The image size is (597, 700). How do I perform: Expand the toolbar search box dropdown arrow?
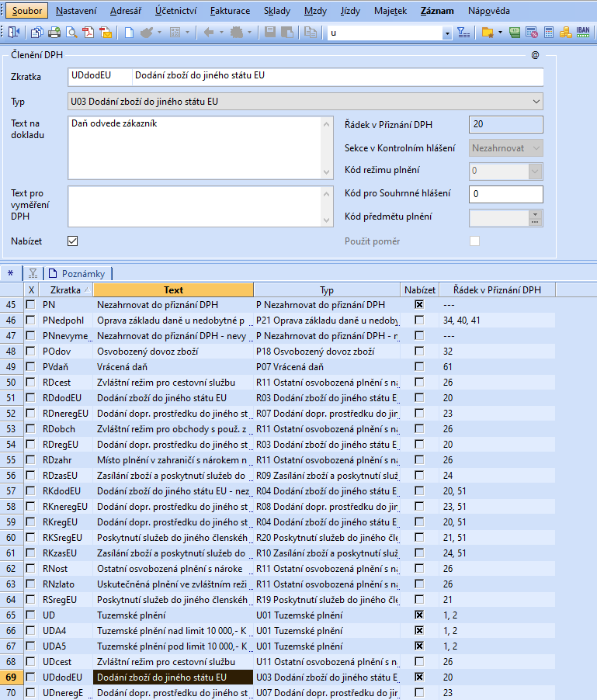point(447,33)
